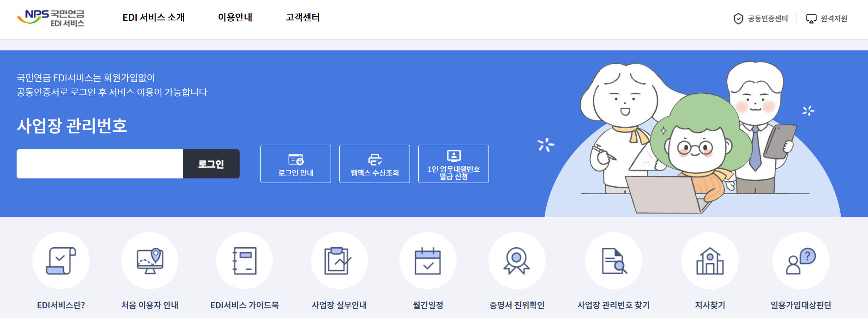Open the EDI 서비스 소개 menu

click(x=154, y=18)
